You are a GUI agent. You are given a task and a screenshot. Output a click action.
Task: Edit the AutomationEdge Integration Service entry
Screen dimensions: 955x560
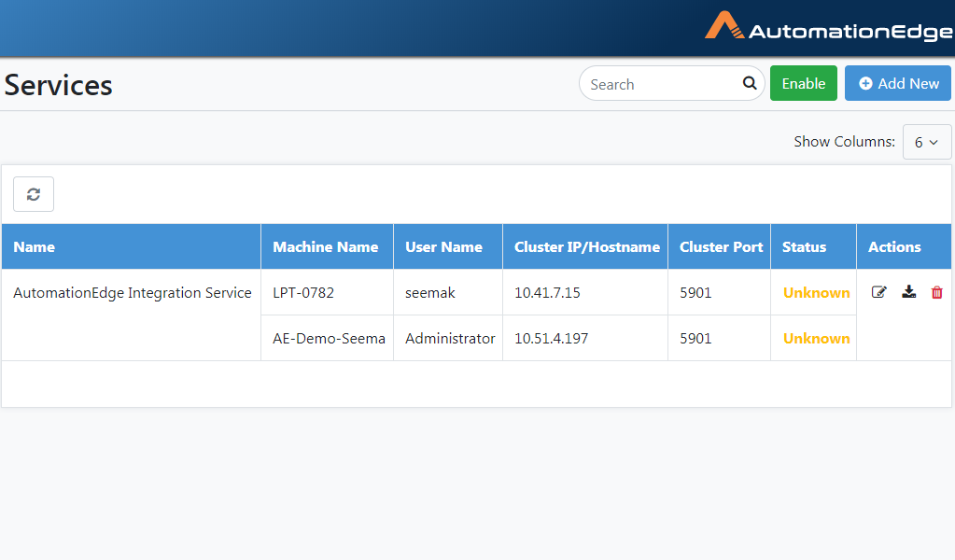point(878,292)
